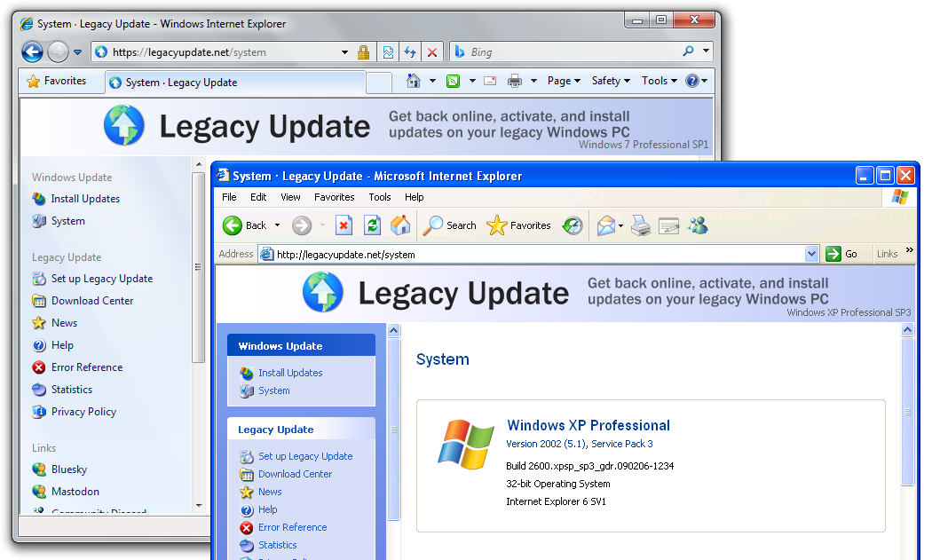This screenshot has height=560, width=932.
Task: Click Edit icon in XP IE6 toolbar
Action: (669, 226)
